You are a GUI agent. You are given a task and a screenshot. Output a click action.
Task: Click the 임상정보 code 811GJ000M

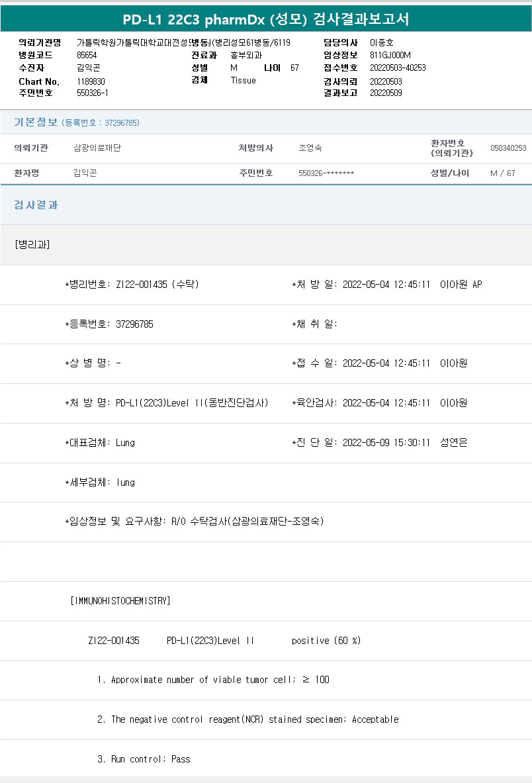(x=390, y=55)
